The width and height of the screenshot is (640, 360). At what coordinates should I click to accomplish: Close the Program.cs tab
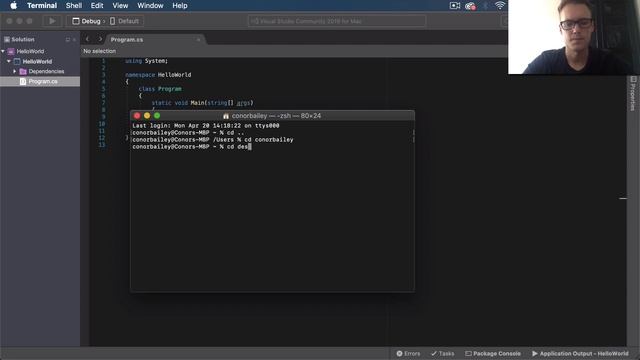tap(198, 40)
